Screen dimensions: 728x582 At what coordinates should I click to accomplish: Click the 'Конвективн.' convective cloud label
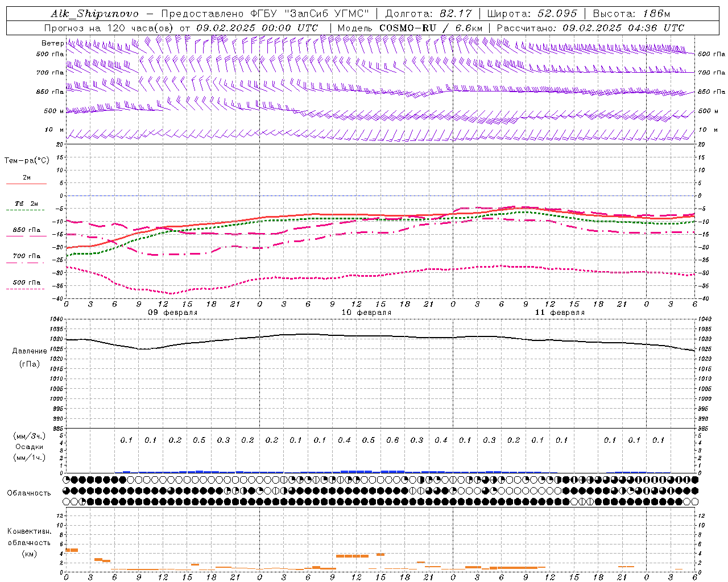click(29, 531)
